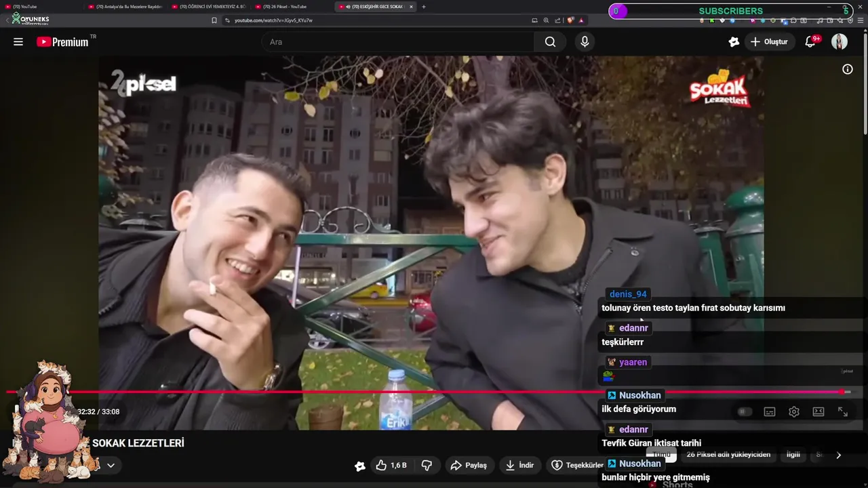Click the Ara search input field
The image size is (868, 488).
399,42
